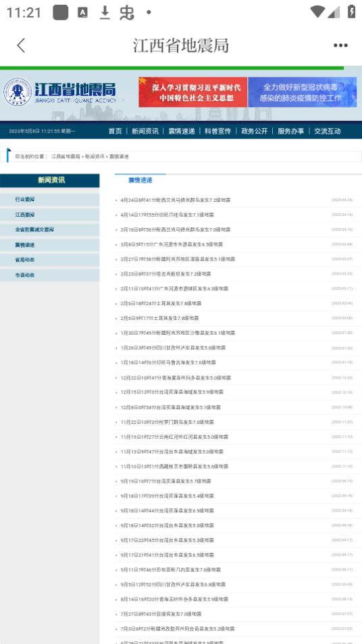Click the date stamp (2023-04-24)
362x644 pixels.
342,200
